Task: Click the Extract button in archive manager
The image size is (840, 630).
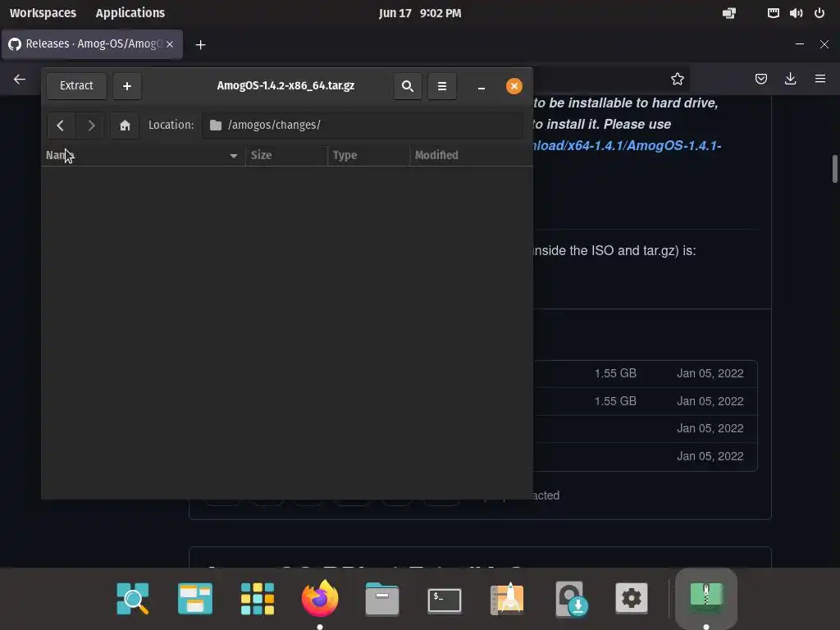Action: point(76,85)
